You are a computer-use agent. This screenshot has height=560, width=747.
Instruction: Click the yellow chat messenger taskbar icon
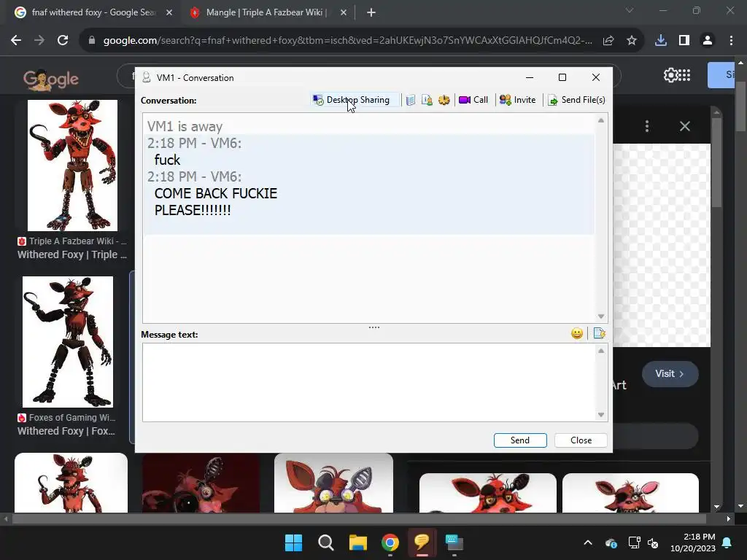click(x=422, y=542)
